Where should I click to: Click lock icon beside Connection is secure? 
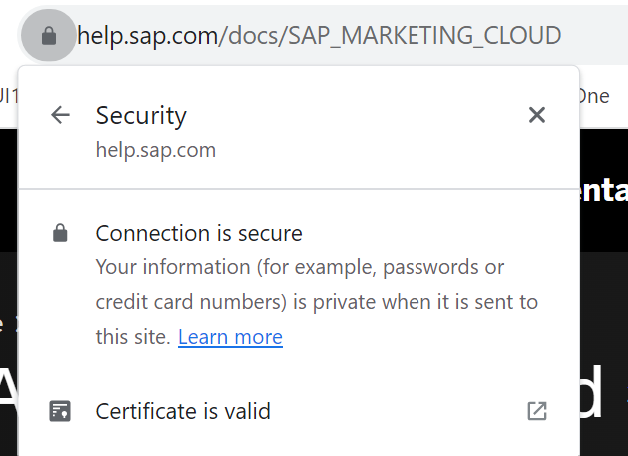pyautogui.click(x=60, y=233)
